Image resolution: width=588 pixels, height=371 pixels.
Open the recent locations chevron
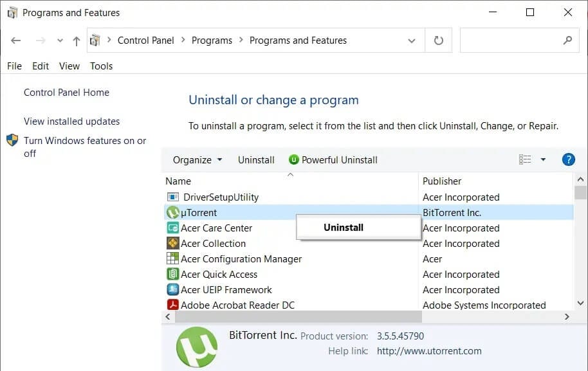click(60, 41)
